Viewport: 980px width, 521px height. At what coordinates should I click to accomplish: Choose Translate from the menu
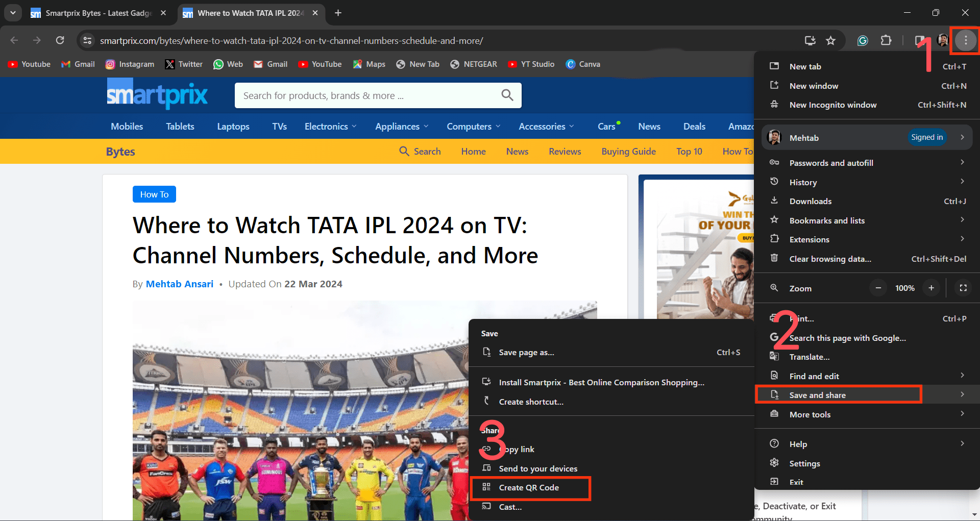tap(868, 357)
